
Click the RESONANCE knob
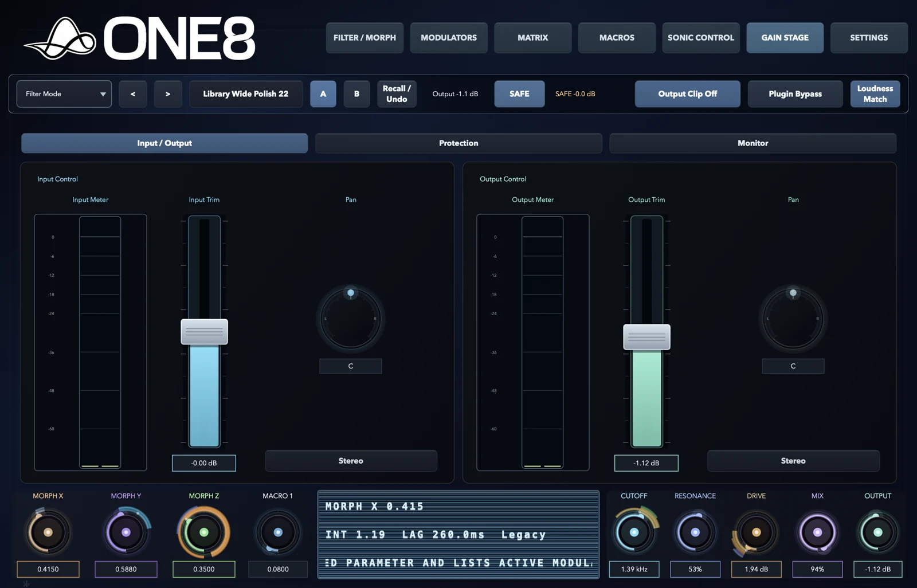click(695, 532)
